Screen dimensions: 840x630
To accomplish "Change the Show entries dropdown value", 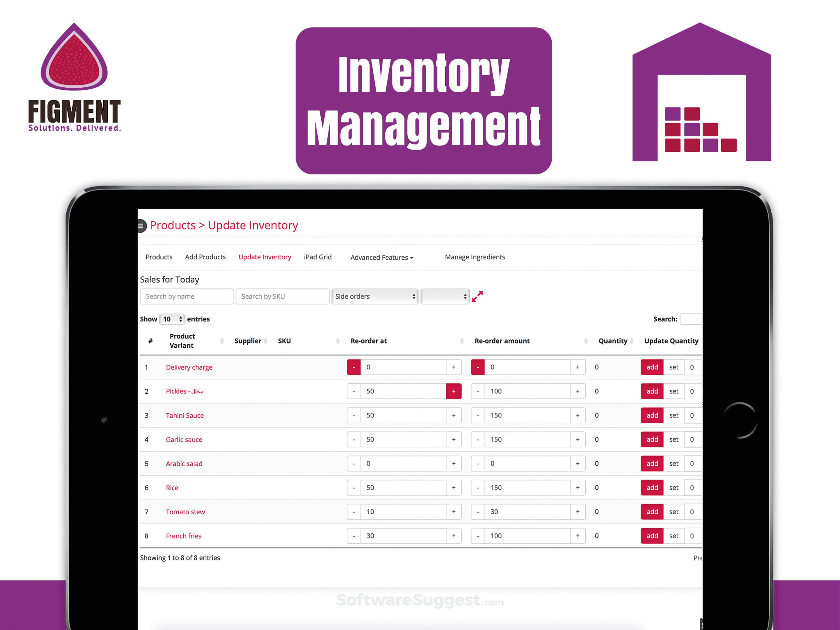I will click(x=172, y=319).
